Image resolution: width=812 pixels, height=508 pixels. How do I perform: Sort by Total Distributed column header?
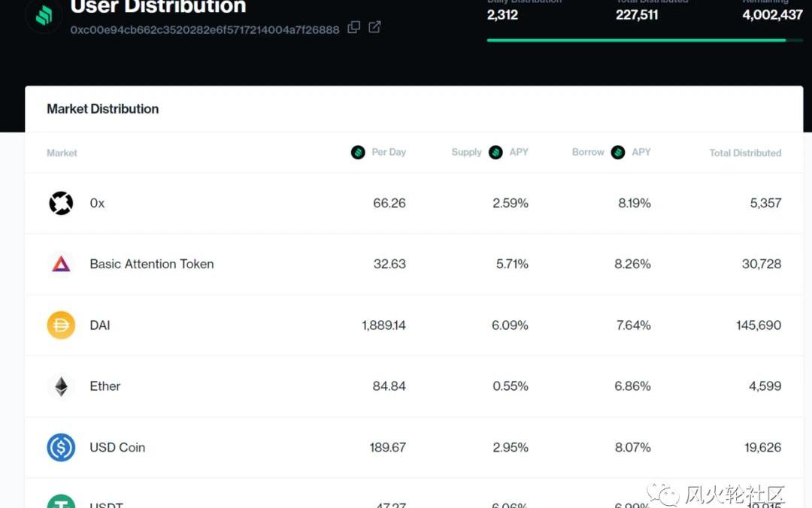tap(745, 153)
